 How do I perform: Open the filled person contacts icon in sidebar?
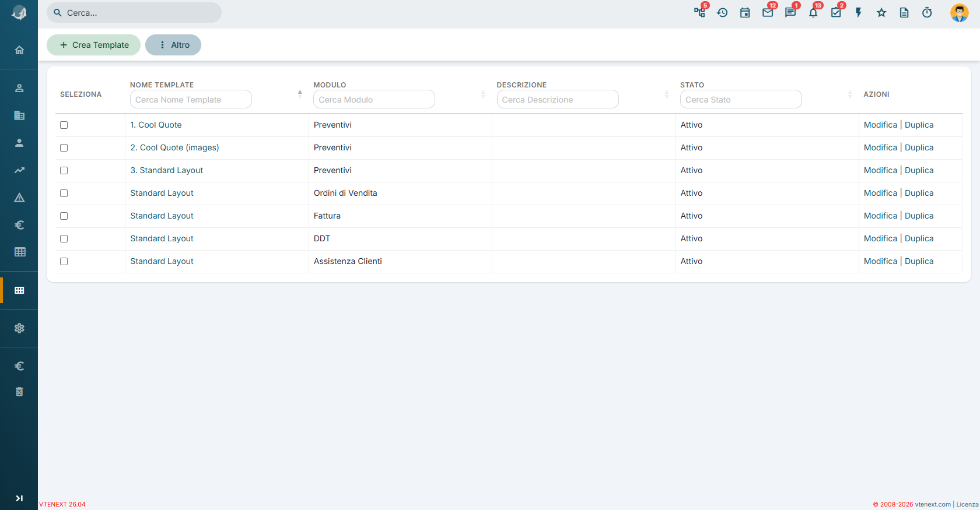(19, 143)
